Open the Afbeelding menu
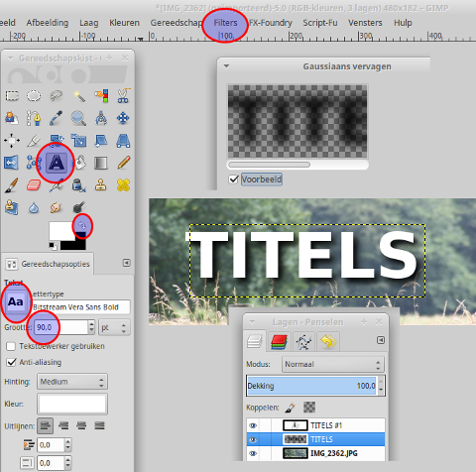The image size is (476, 472). (x=48, y=23)
